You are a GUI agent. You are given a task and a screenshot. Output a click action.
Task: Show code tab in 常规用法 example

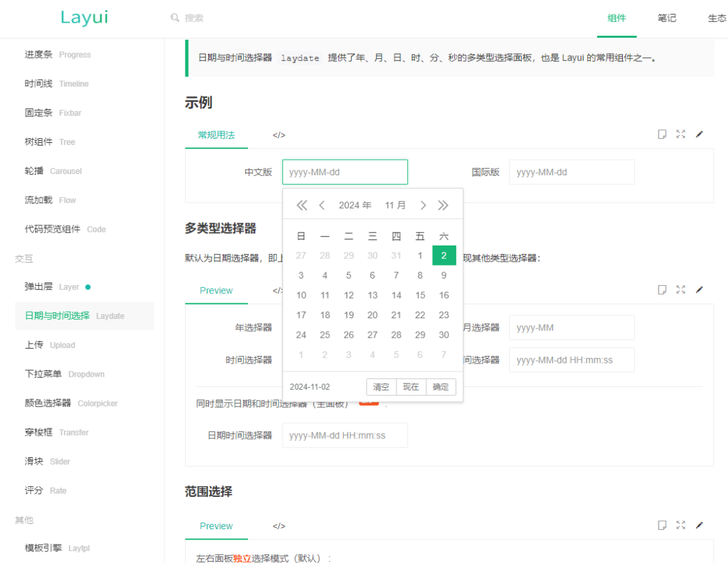pos(279,135)
